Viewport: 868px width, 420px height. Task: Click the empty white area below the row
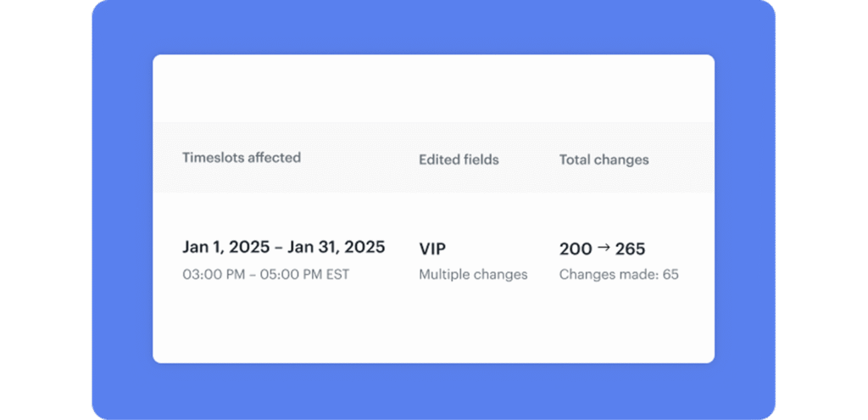(x=432, y=331)
